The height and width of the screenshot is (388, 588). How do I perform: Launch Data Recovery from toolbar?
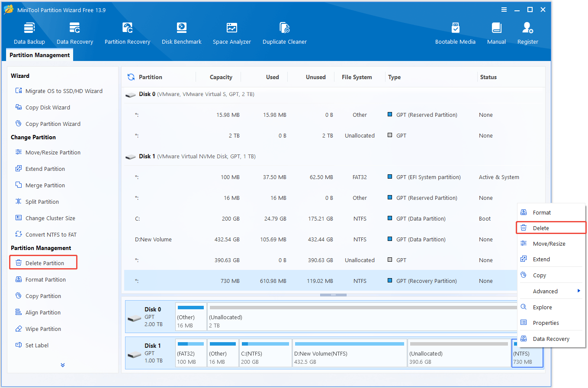[x=75, y=33]
